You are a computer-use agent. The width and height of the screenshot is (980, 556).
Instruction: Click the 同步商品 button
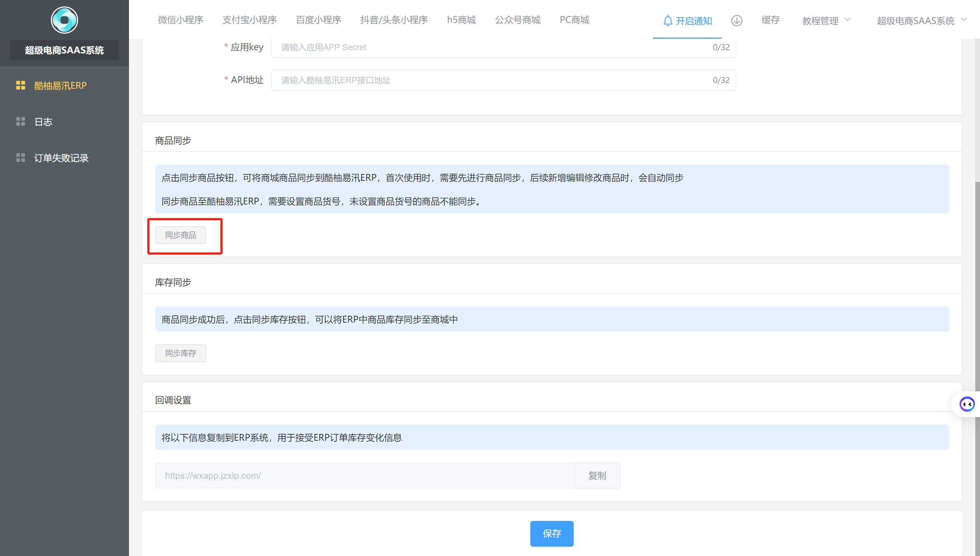click(x=180, y=235)
